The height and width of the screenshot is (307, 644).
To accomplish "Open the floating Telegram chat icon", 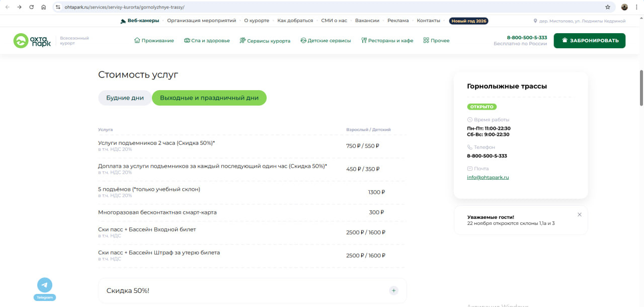I will click(44, 285).
